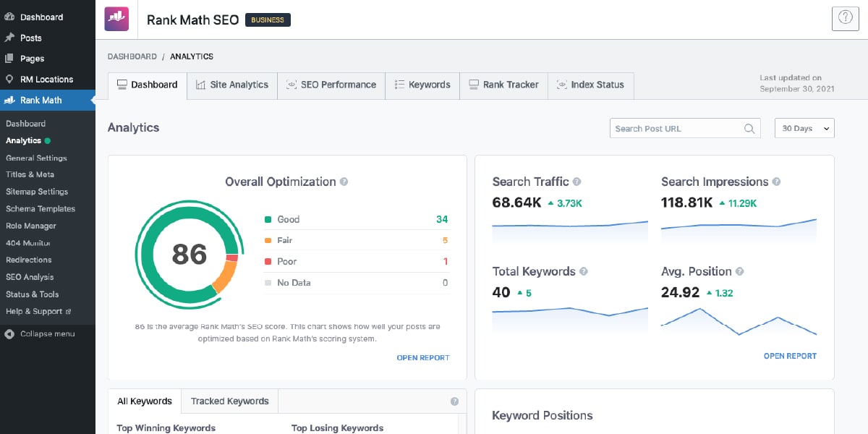This screenshot has height=434, width=868.
Task: Click the RM Locations map pin icon
Action: (9, 80)
